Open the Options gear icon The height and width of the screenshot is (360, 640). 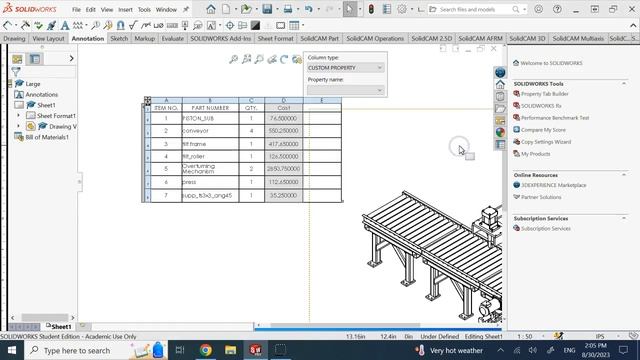(402, 9)
